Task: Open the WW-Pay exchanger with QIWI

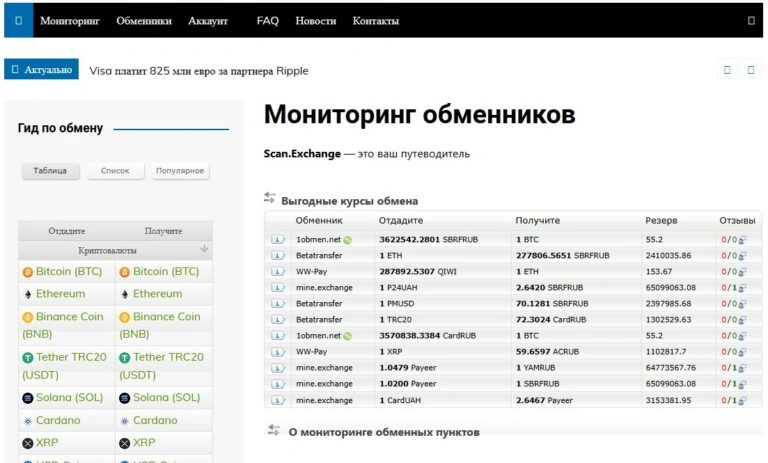Action: pos(312,271)
